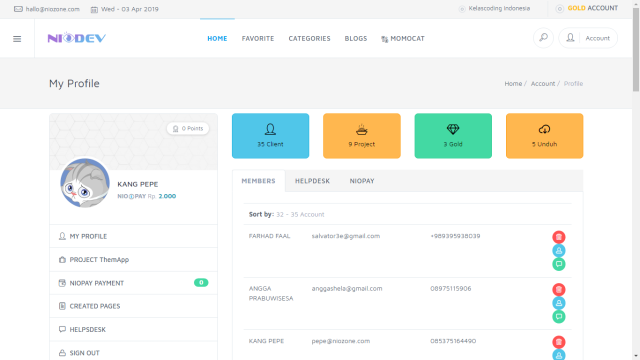Open Favorite in navigation bar

click(x=258, y=38)
